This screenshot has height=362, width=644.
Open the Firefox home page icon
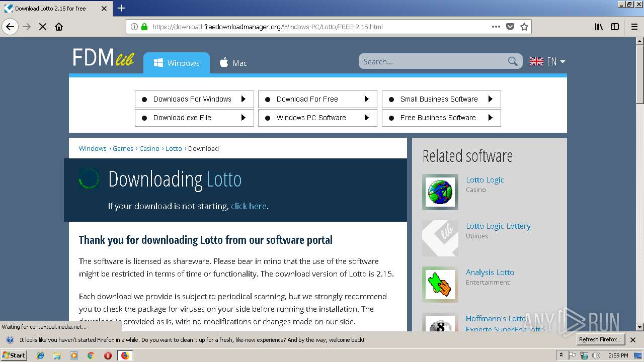(59, 27)
